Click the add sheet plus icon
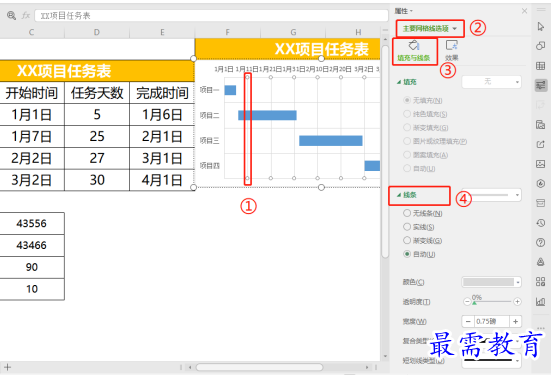The image size is (551, 376). click(x=7, y=368)
